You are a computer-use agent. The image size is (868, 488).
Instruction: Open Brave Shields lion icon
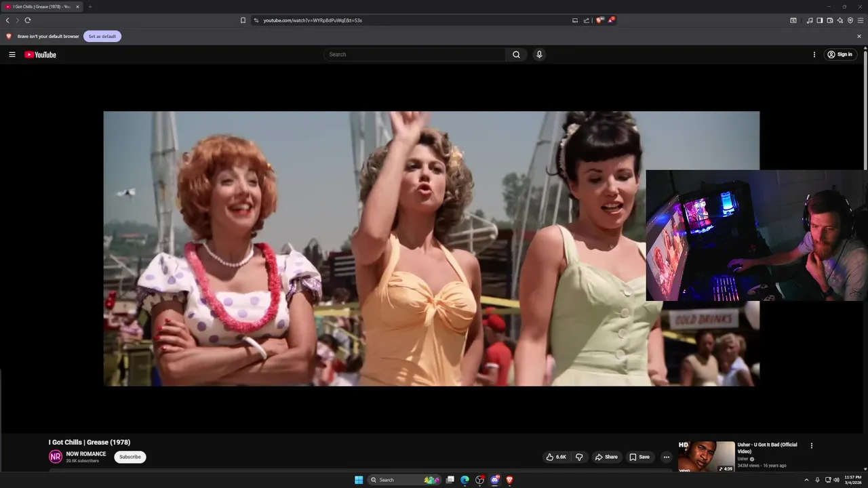click(x=599, y=20)
